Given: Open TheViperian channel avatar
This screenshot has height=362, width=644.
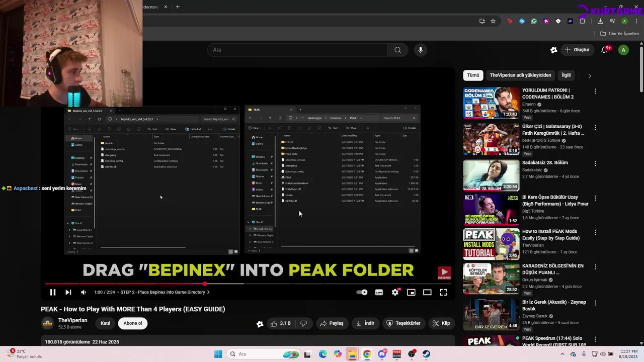Looking at the screenshot, I should [48, 323].
